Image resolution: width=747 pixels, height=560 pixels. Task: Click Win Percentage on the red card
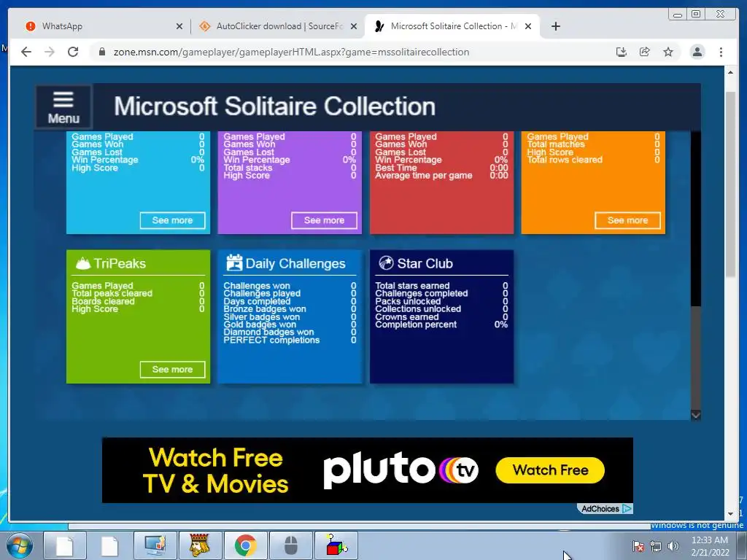[x=409, y=160]
